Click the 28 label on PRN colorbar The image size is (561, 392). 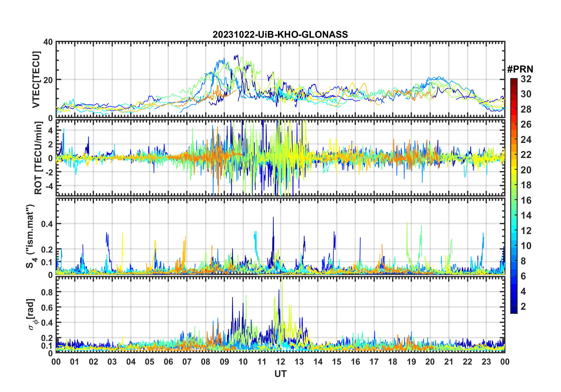[x=526, y=109]
